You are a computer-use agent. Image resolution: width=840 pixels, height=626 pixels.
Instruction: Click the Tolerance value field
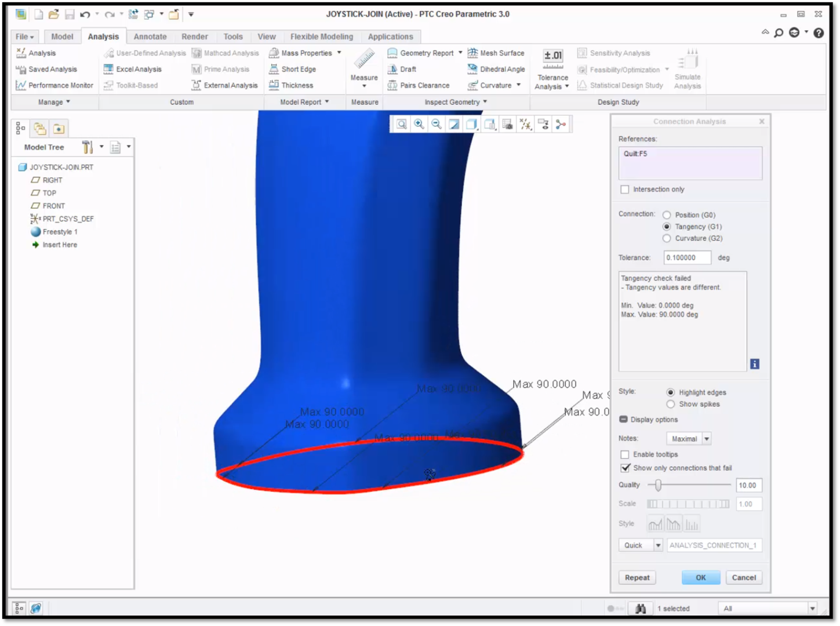click(688, 257)
